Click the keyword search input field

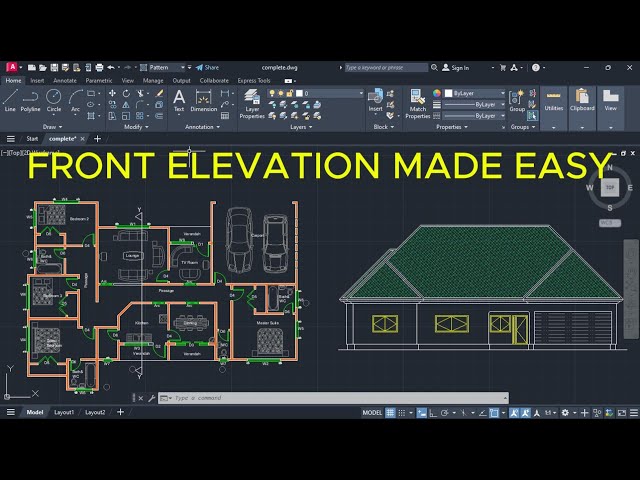[386, 67]
